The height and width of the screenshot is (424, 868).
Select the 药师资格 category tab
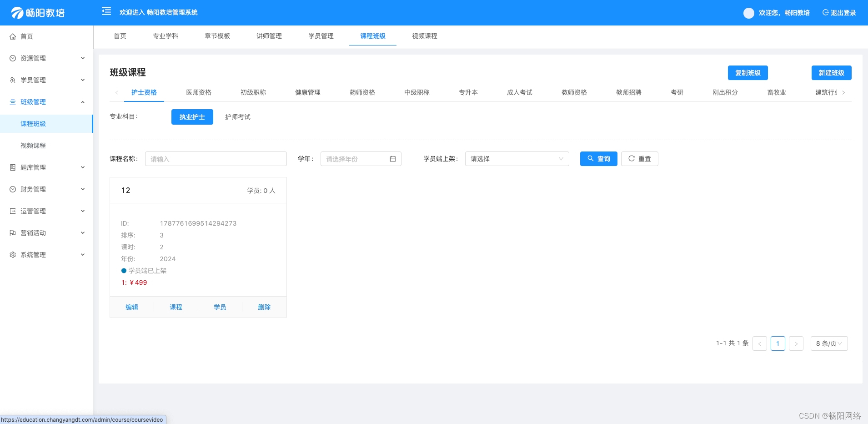362,92
